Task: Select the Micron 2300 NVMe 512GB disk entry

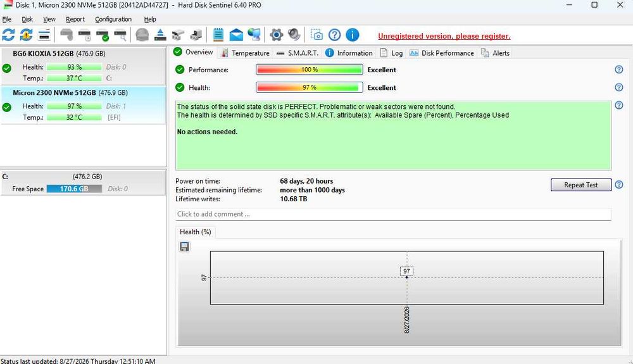Action: (83, 105)
